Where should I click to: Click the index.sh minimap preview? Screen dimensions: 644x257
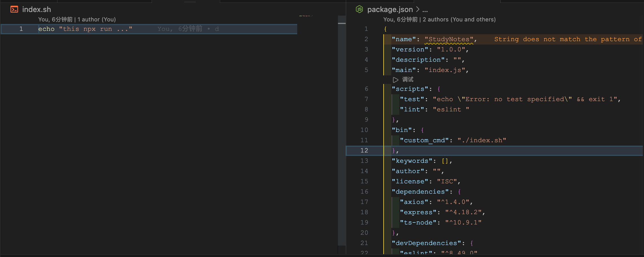306,16
